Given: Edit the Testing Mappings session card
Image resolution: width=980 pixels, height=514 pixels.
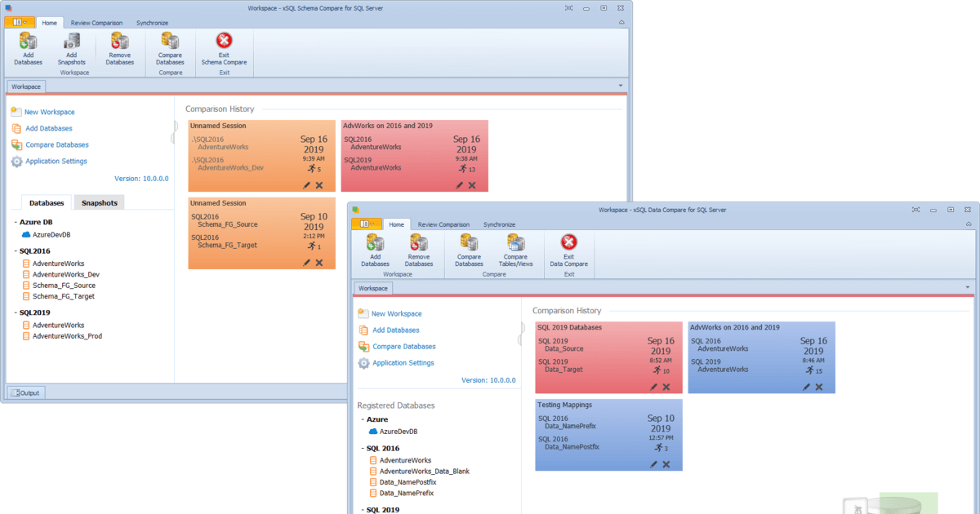Looking at the screenshot, I should (654, 464).
